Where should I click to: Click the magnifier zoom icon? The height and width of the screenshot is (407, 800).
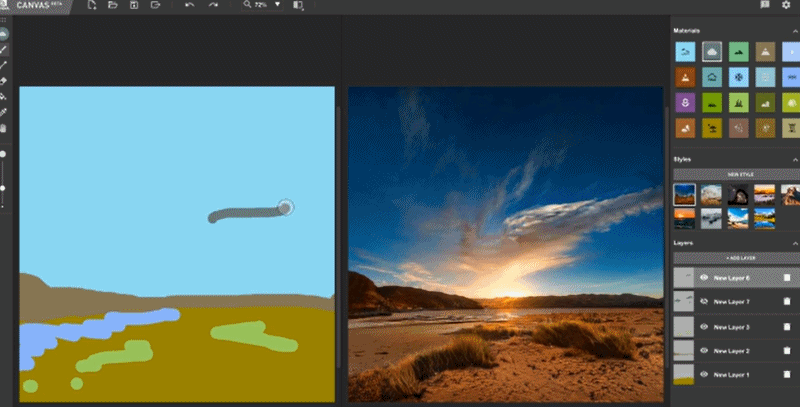click(247, 4)
